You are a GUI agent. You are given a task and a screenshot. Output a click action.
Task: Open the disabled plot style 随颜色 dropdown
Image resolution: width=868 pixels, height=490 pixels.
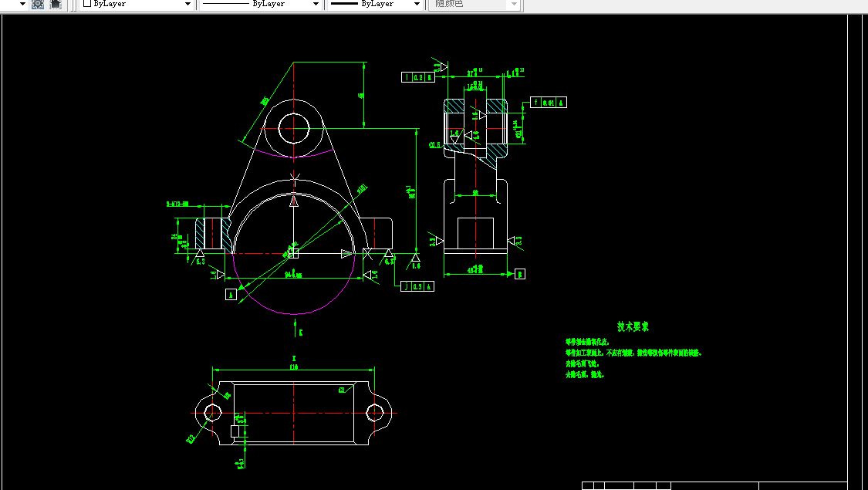475,4
